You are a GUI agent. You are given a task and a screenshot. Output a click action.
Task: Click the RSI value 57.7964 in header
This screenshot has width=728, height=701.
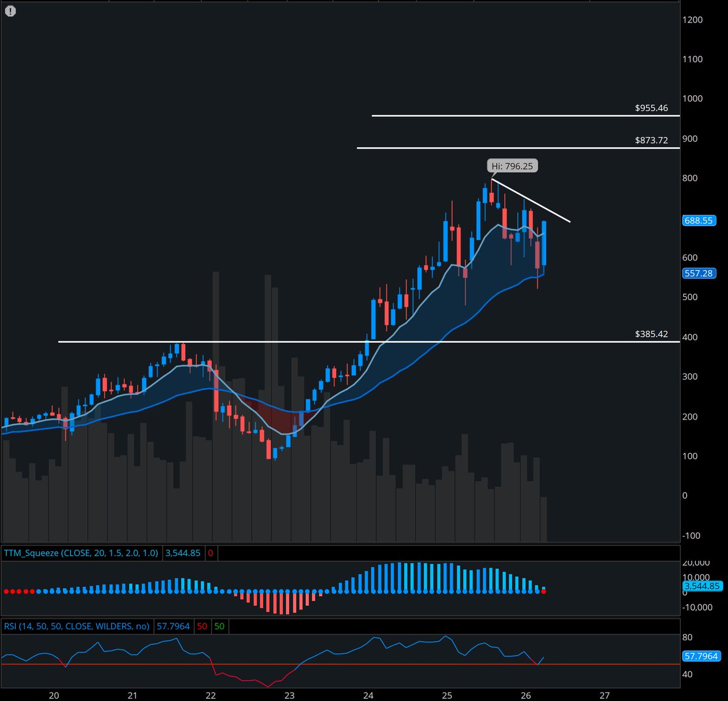174,626
